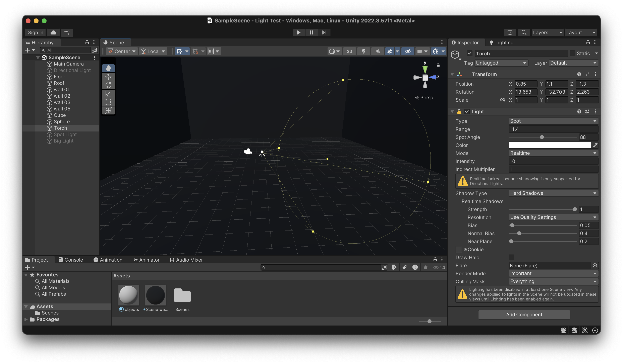Select the Move tool in Scene toolbar
The width and height of the screenshot is (623, 364).
pyautogui.click(x=108, y=77)
